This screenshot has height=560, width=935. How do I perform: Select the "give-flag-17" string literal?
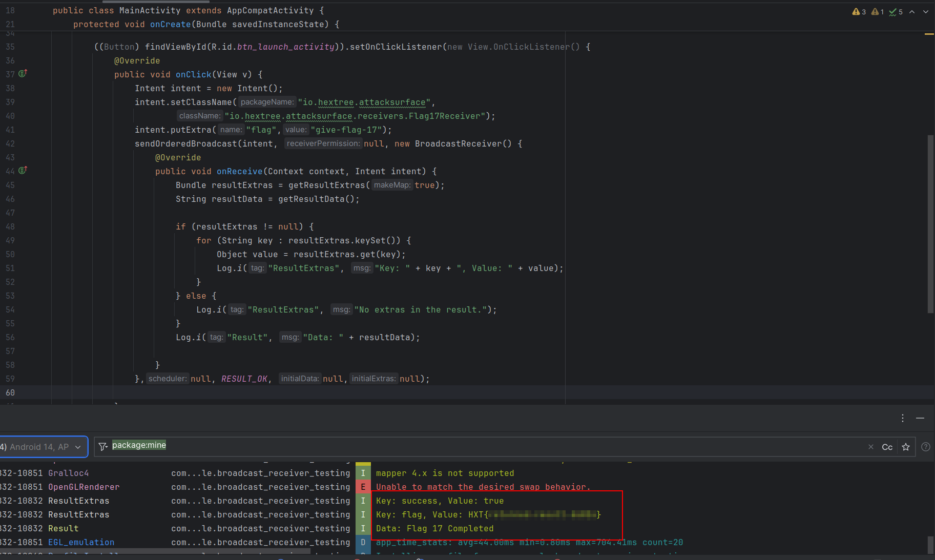point(346,130)
